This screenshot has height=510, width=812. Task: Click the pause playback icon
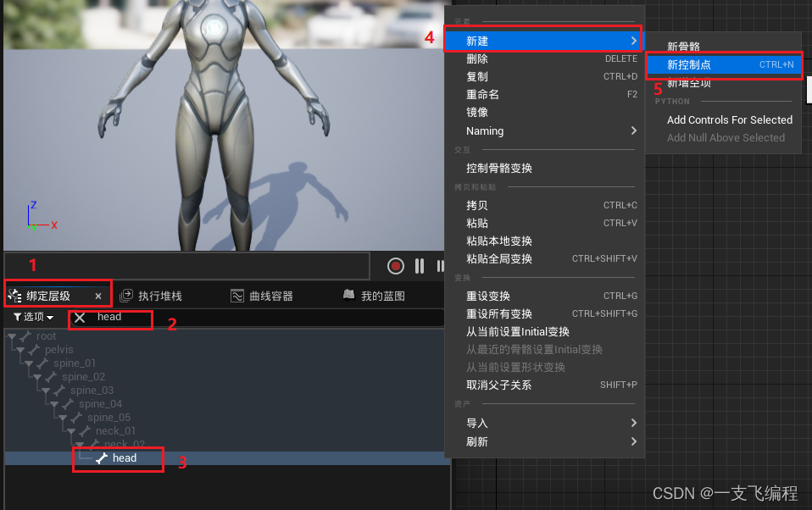[420, 266]
